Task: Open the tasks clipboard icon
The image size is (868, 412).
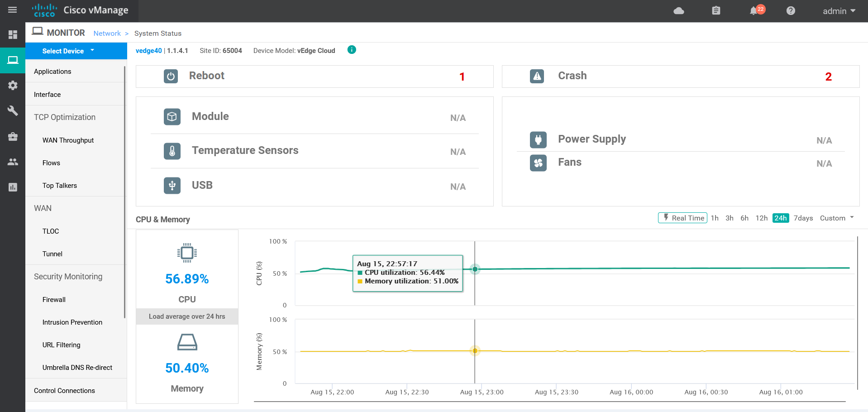Action: (x=716, y=10)
